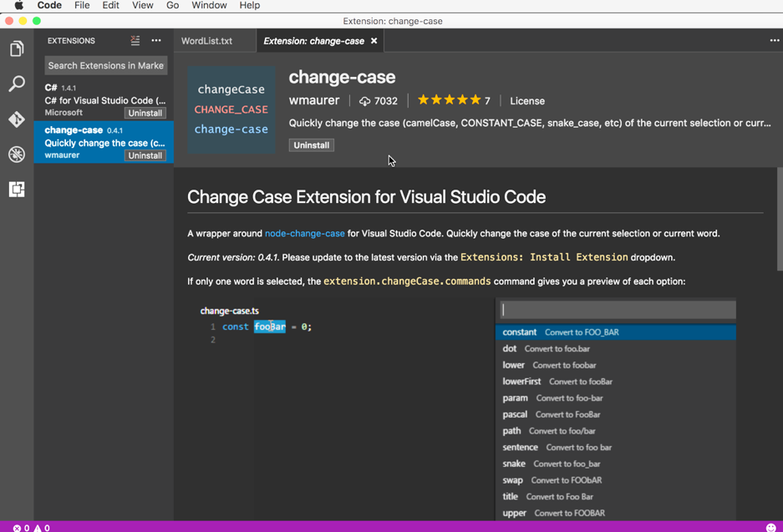Open editor more actions ellipsis
The height and width of the screenshot is (532, 783).
(x=774, y=40)
